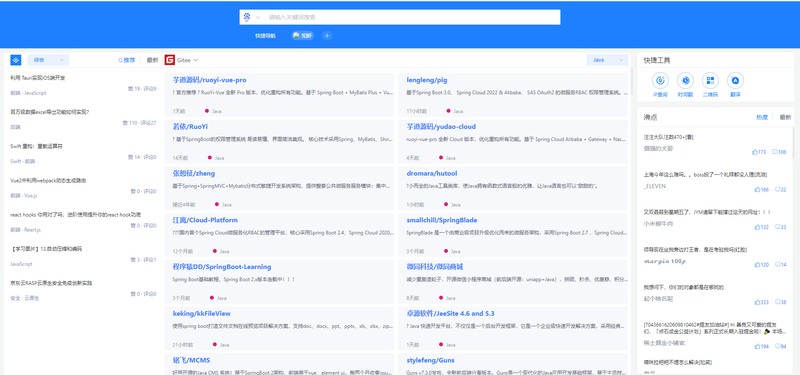The height and width of the screenshot is (375, 800).
Task: Like the _ELEVEN post with 166 likes
Action: (x=762, y=189)
